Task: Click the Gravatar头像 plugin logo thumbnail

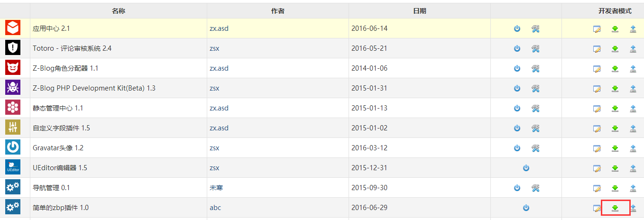Action: (x=13, y=148)
